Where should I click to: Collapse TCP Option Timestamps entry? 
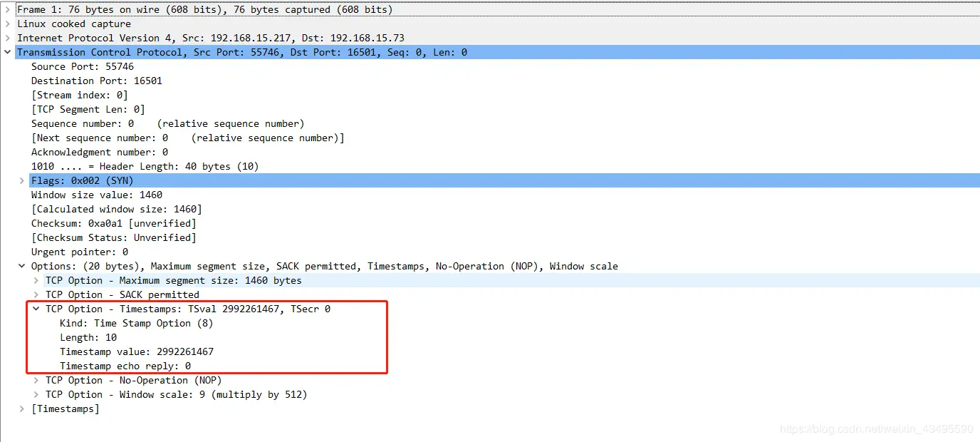coord(36,309)
